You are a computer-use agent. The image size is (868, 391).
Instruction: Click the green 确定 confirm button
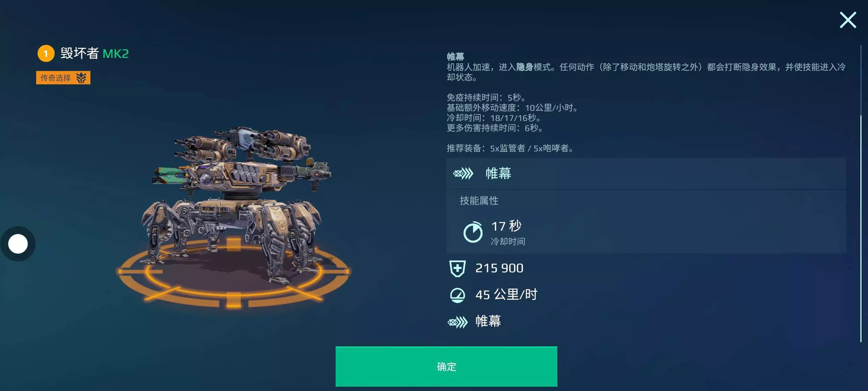click(x=446, y=366)
